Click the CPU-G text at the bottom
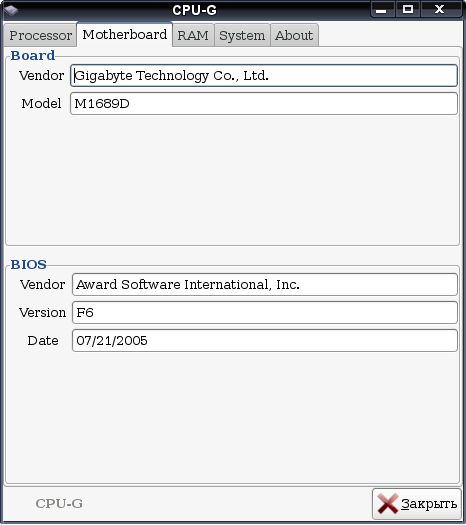Viewport: 466px width, 525px height. coord(59,504)
